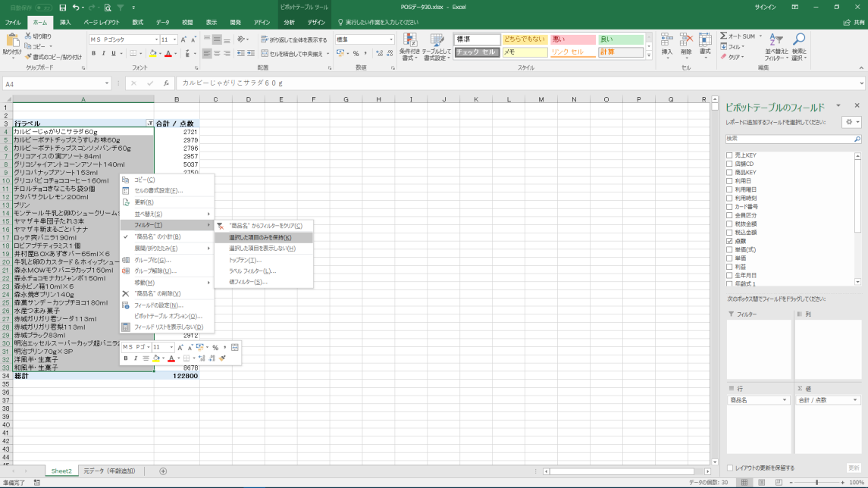The image size is (868, 488).
Task: Click the percent style icon in Number group
Action: [356, 54]
